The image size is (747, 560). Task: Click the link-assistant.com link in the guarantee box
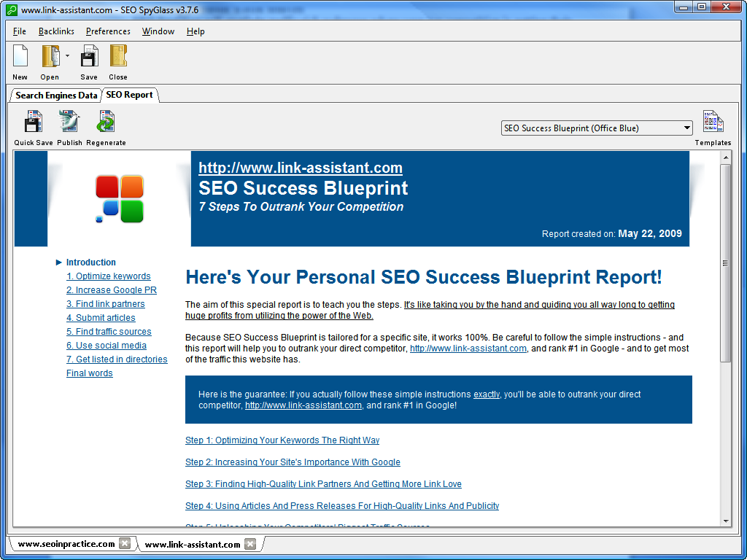[303, 405]
